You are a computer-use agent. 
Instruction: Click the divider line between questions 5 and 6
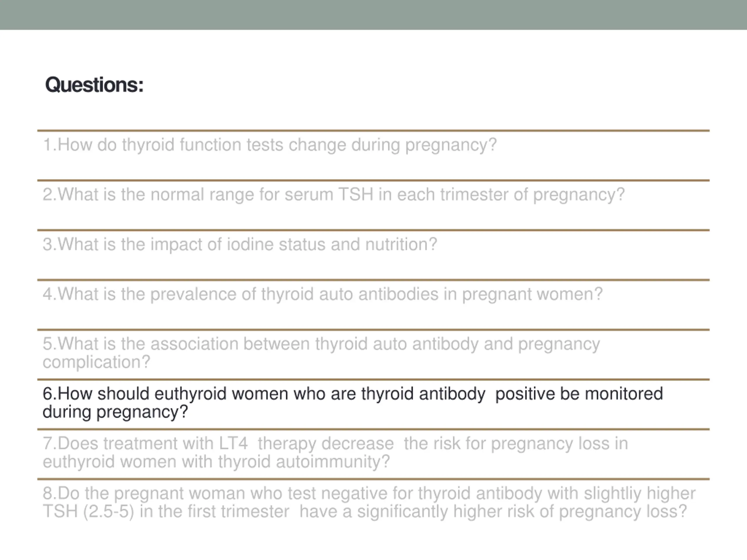[x=373, y=379]
